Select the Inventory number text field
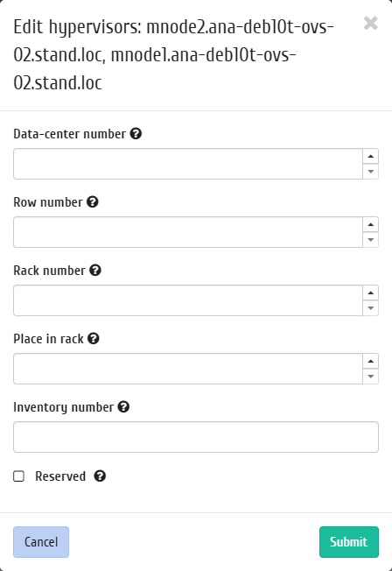 (196, 437)
